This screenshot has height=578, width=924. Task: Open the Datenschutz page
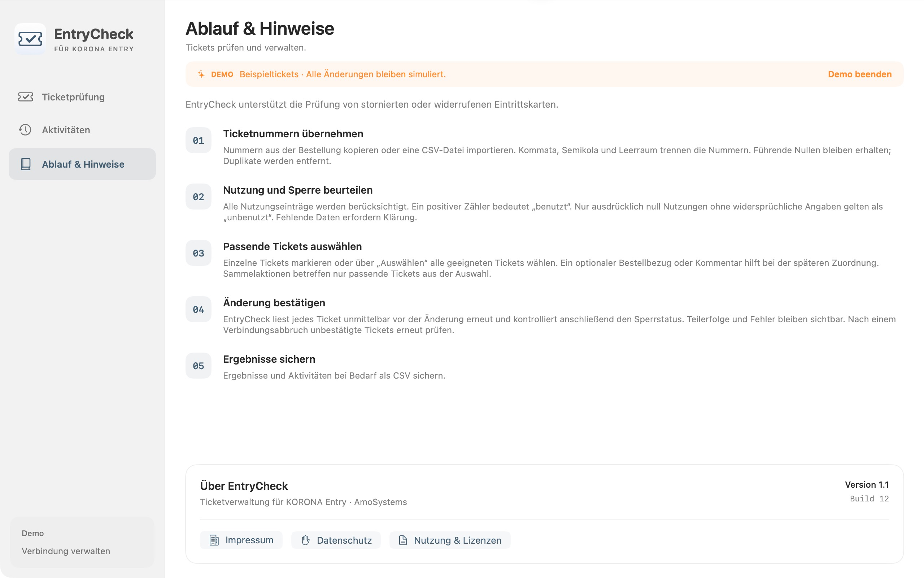point(336,540)
